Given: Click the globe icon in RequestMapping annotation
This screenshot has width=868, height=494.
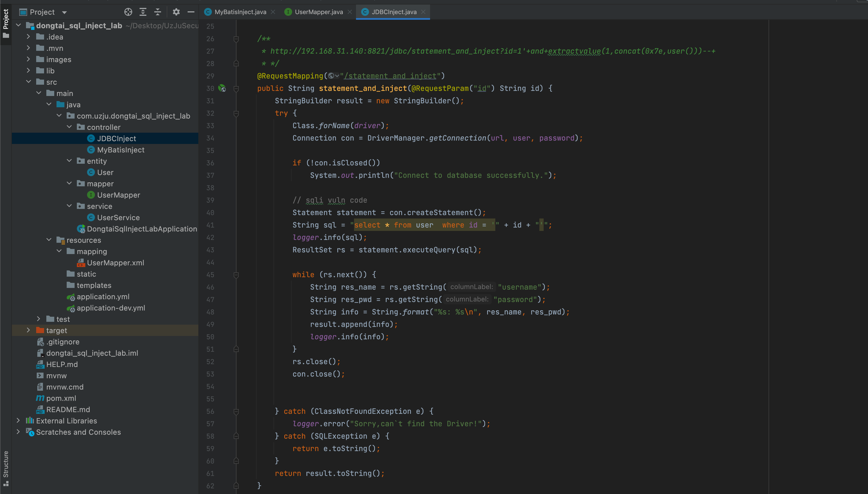Looking at the screenshot, I should (331, 76).
